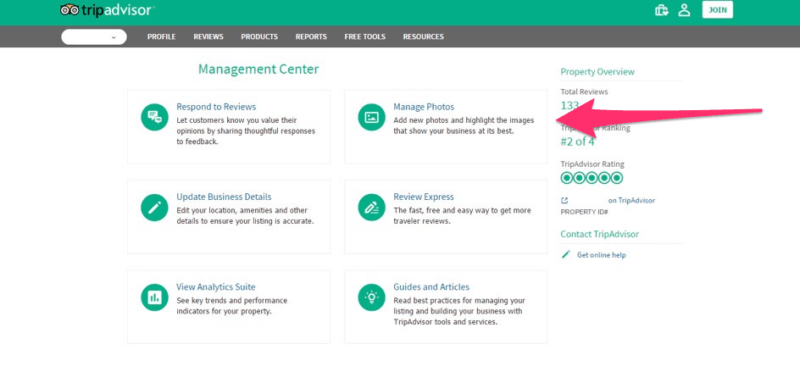This screenshot has height=372, width=800.
Task: Click the pencil icon beside Get online help
Action: [x=565, y=254]
